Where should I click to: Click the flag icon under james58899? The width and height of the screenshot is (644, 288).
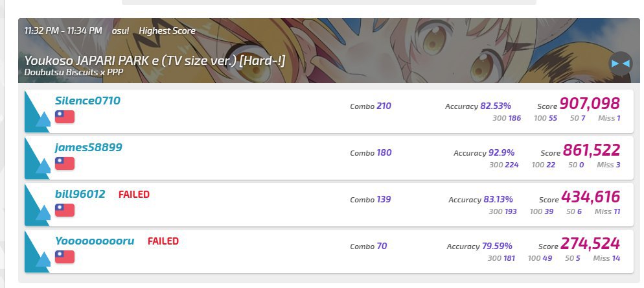point(64,163)
